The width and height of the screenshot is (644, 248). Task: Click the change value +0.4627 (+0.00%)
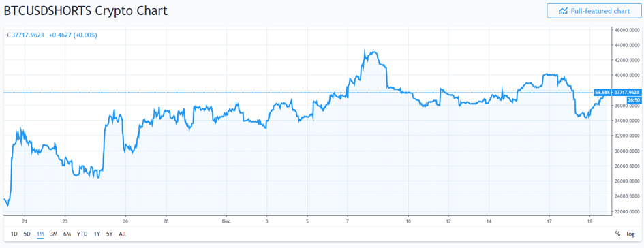click(x=73, y=35)
